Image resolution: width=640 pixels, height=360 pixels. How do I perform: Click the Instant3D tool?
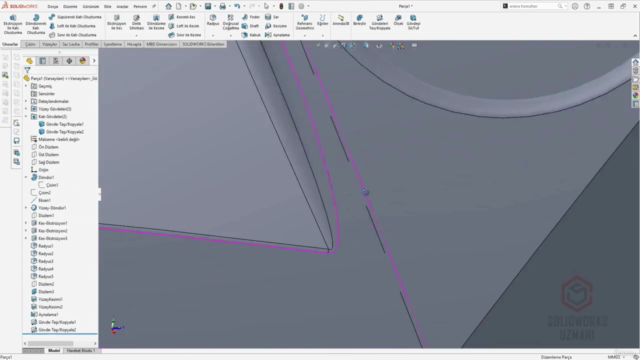pos(340,20)
